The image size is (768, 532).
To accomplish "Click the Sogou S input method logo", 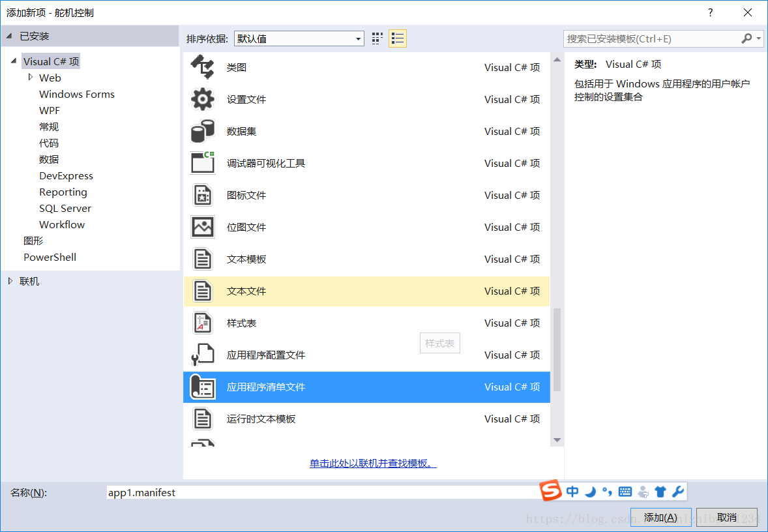I will click(x=550, y=490).
